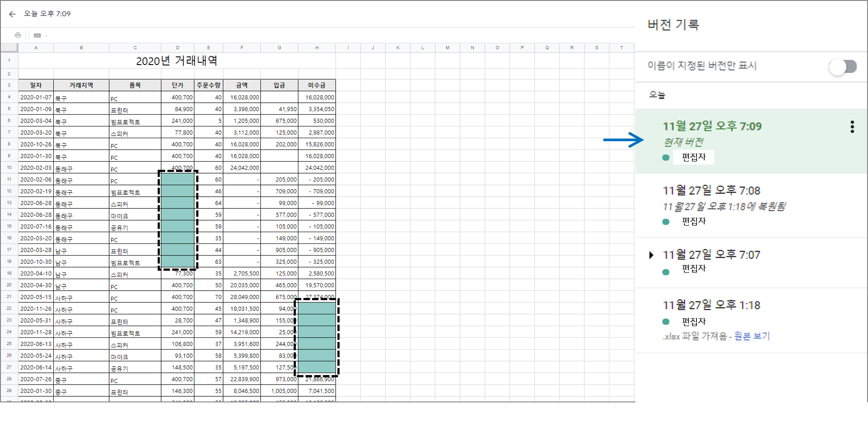
Task: Click receivable cell 19,570,000
Action: [x=317, y=285]
